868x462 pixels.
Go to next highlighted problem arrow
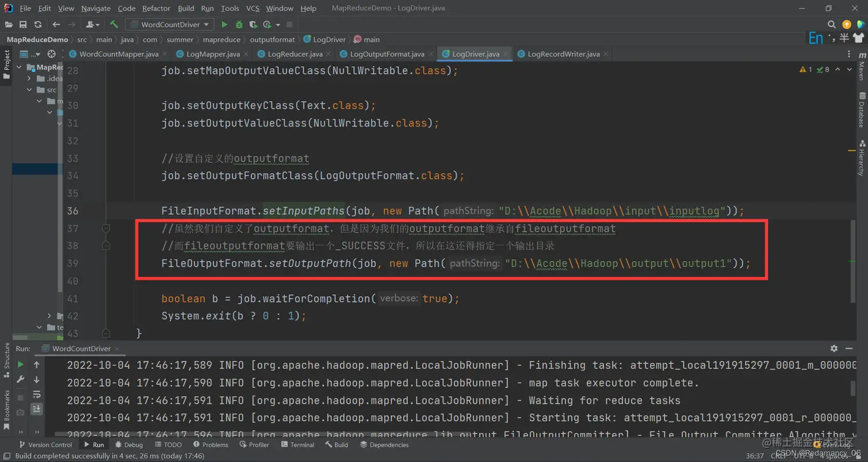[849, 70]
